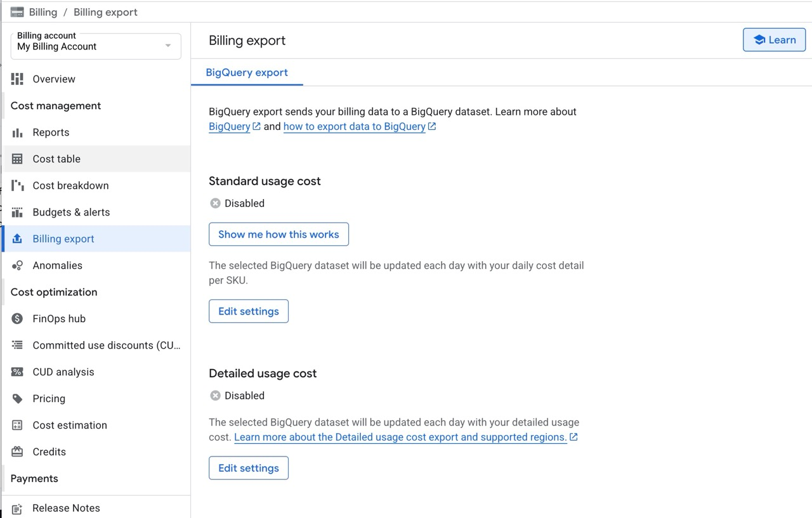Open Anomalies using its sidebar icon
812x518 pixels.
coord(17,265)
